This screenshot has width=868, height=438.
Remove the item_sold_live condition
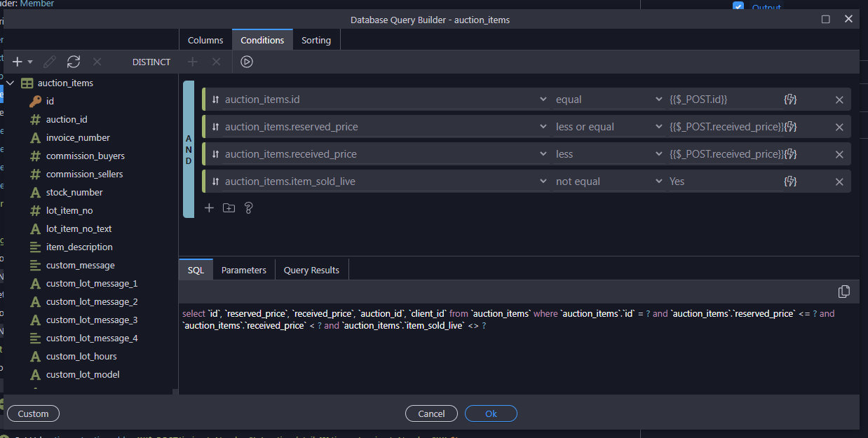coord(839,182)
